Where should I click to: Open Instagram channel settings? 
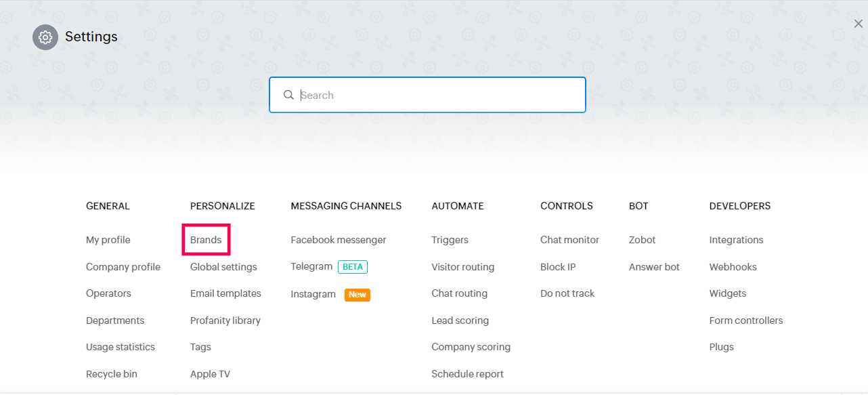[313, 294]
